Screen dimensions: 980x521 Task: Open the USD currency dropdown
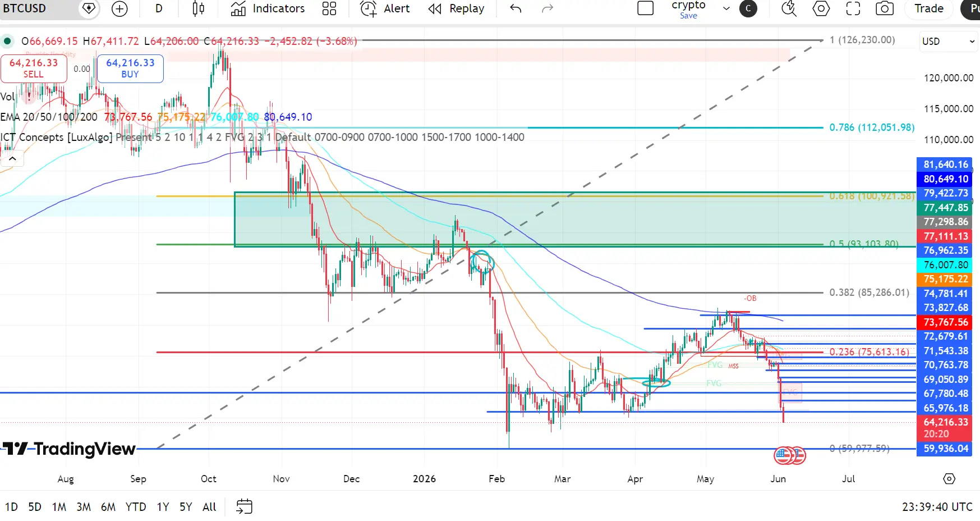click(x=948, y=42)
